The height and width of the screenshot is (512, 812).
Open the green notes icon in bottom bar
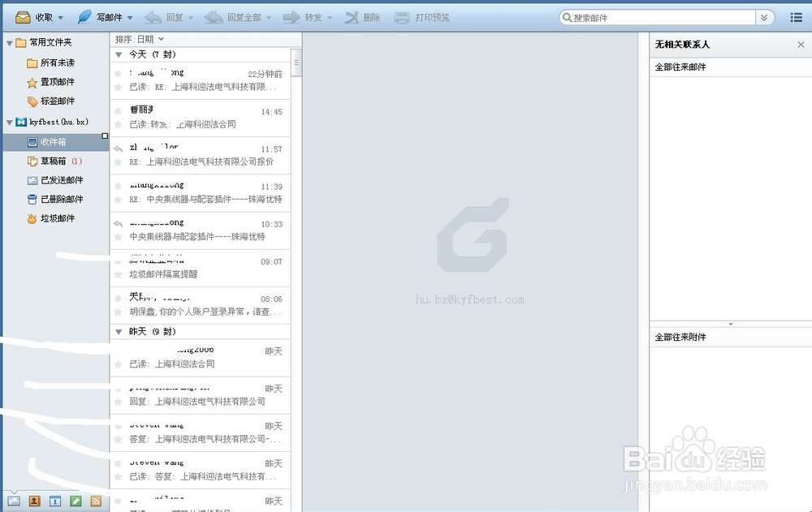pyautogui.click(x=76, y=501)
